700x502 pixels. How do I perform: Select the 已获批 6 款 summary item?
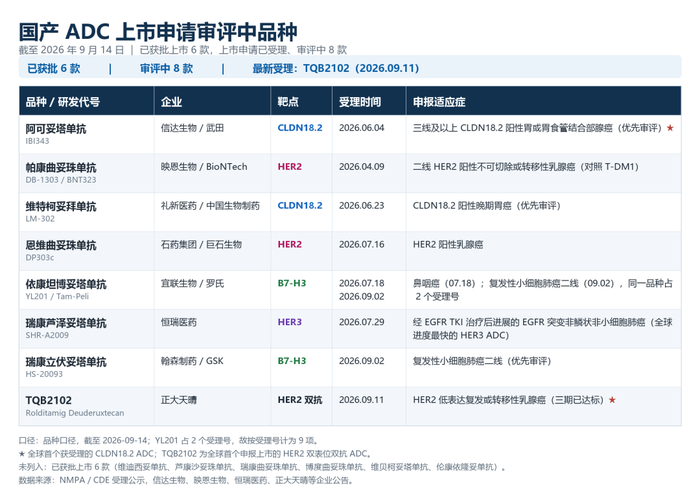tap(54, 68)
